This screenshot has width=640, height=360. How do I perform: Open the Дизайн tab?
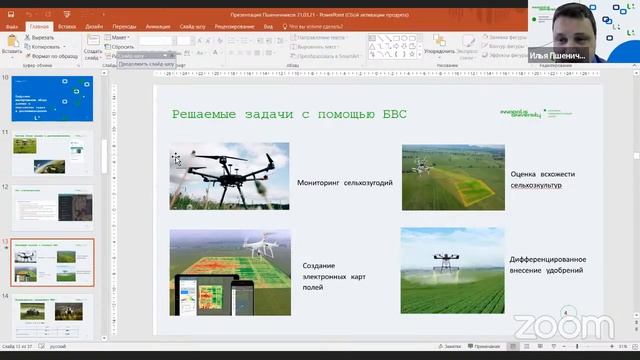point(94,27)
